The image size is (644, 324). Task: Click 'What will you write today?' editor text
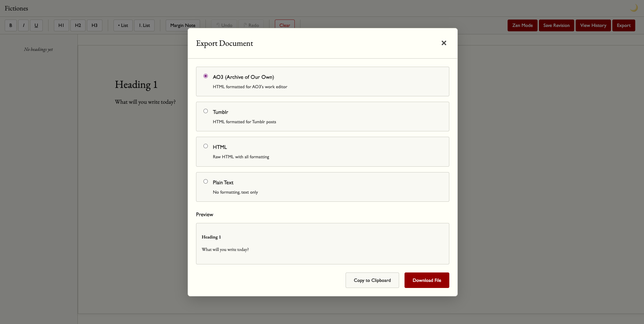[x=145, y=102]
